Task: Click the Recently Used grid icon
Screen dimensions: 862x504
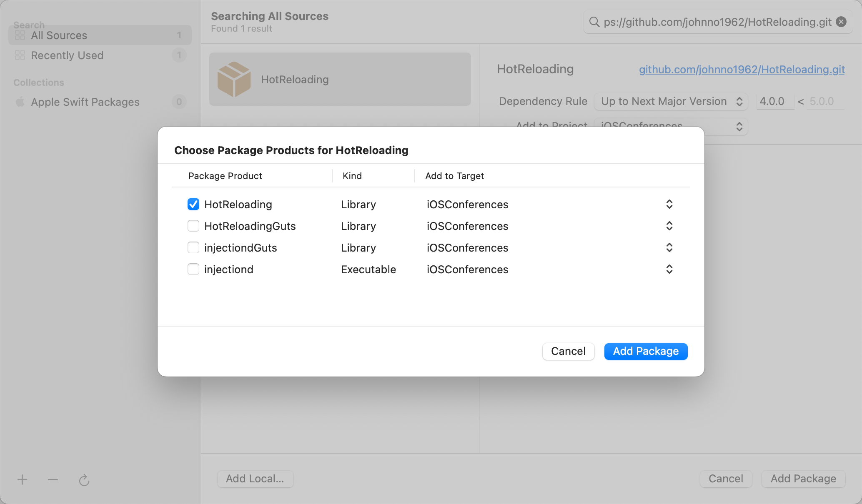Action: point(20,55)
